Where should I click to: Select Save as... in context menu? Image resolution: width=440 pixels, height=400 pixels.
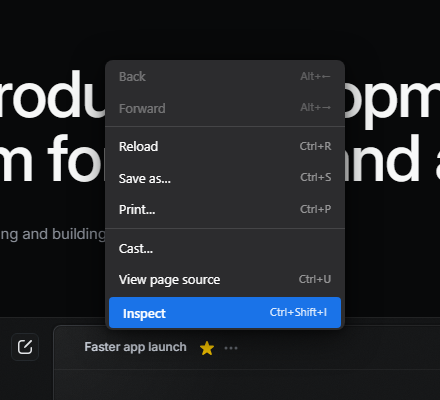pyautogui.click(x=225, y=178)
